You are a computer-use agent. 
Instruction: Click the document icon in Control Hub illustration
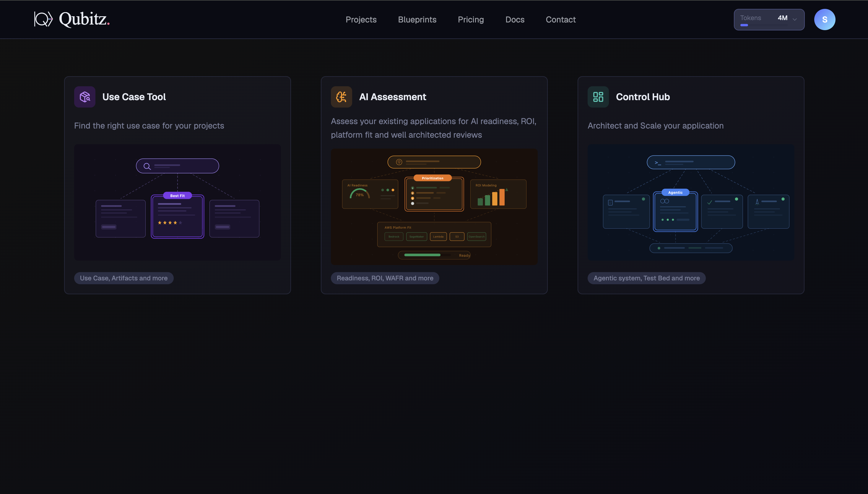point(610,203)
